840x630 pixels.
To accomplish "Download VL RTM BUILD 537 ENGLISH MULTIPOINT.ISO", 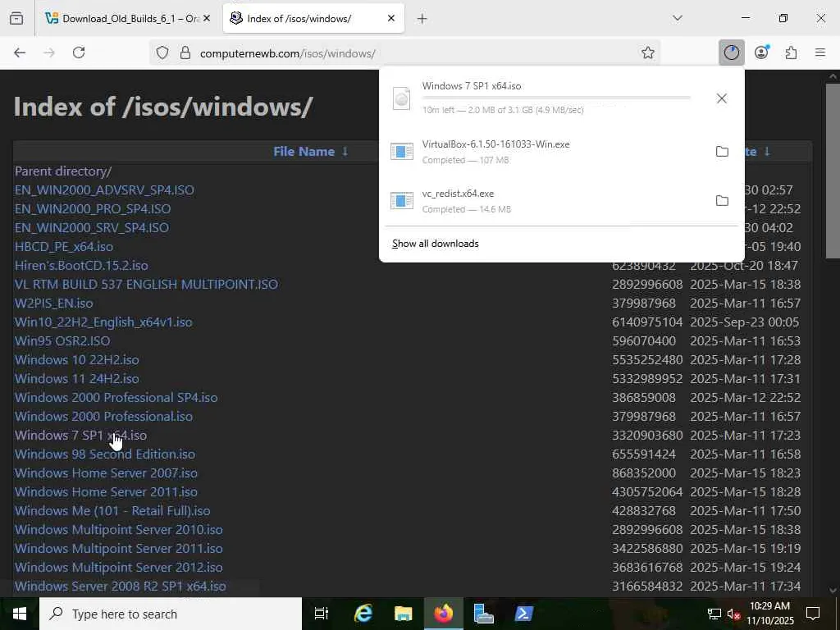I will (x=146, y=285).
